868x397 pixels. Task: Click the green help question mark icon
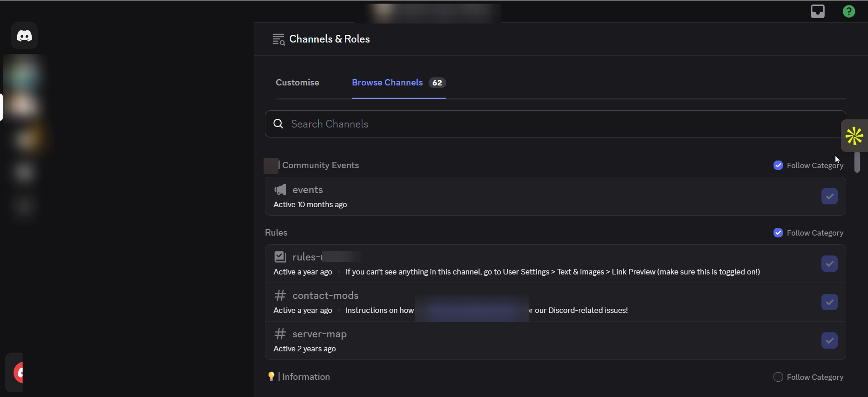point(849,11)
